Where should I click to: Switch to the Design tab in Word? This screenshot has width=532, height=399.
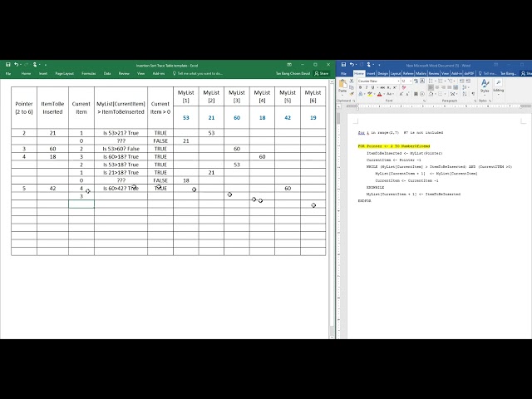382,73
